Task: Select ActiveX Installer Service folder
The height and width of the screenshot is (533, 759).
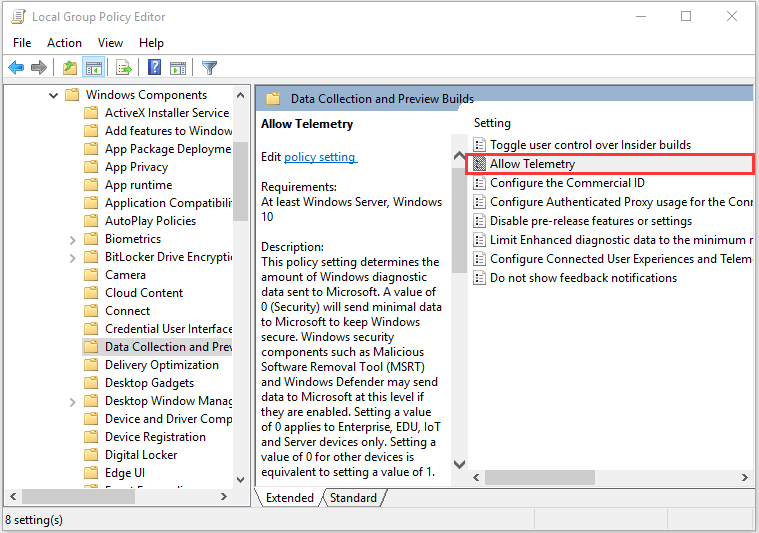Action: [167, 113]
